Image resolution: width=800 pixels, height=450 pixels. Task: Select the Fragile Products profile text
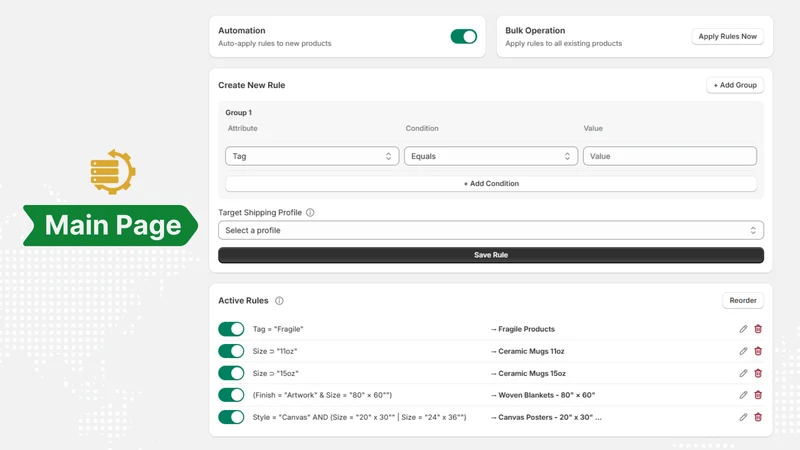(x=527, y=329)
